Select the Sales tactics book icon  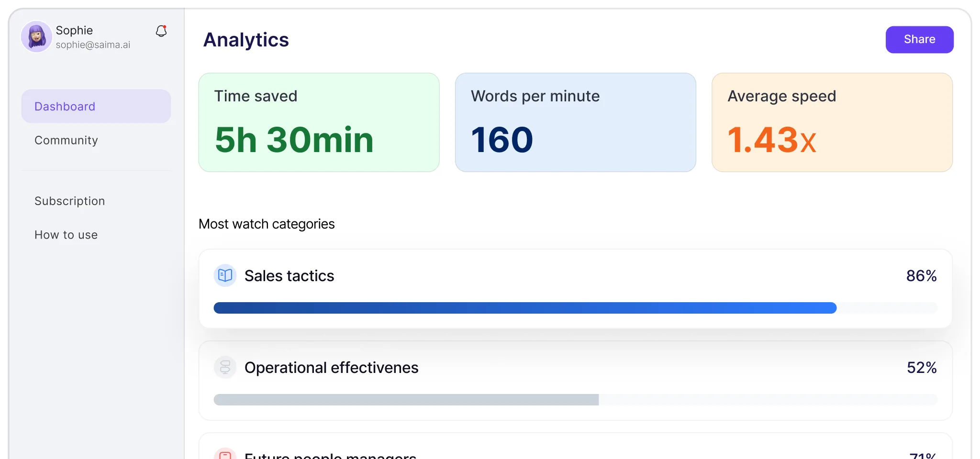click(x=225, y=275)
